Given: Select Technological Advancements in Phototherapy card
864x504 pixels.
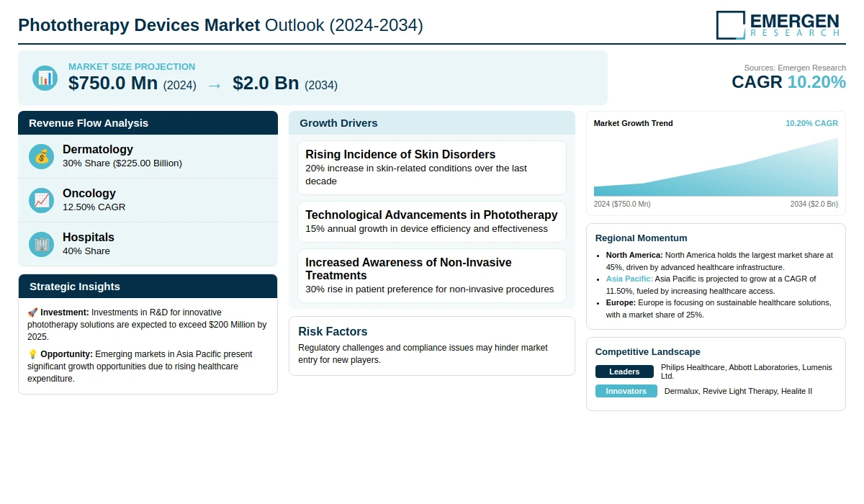Looking at the screenshot, I should click(431, 222).
